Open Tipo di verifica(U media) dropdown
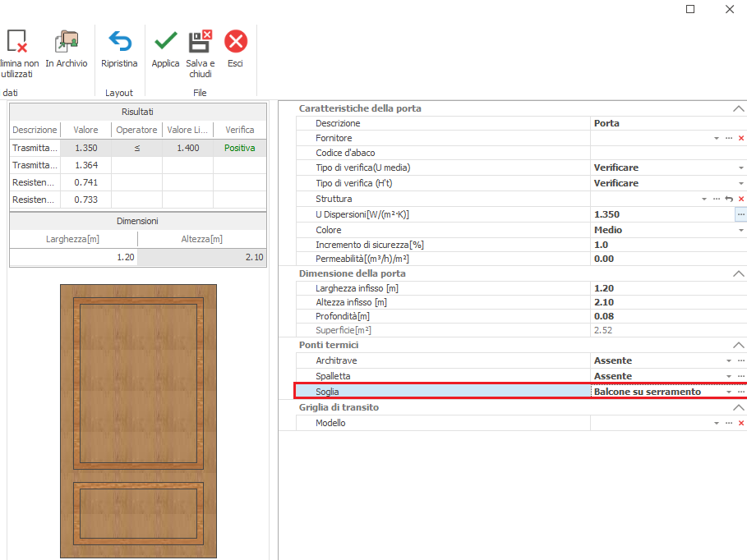 740,168
